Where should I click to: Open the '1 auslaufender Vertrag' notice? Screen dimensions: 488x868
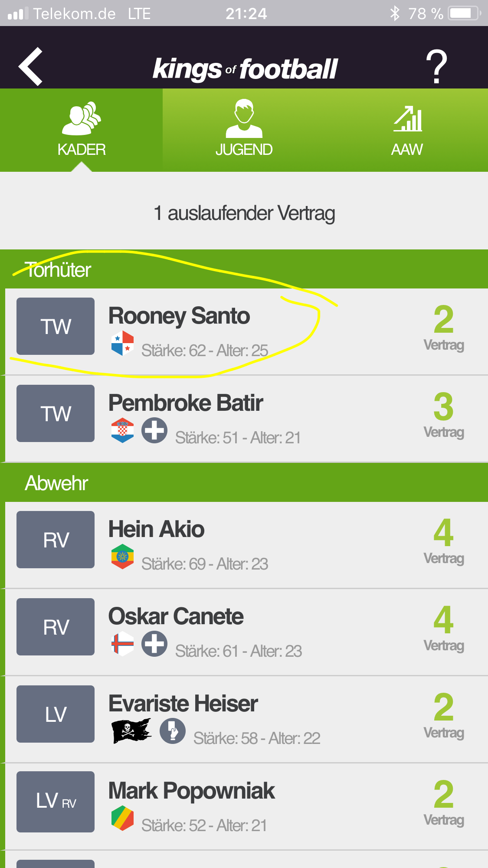(x=244, y=213)
